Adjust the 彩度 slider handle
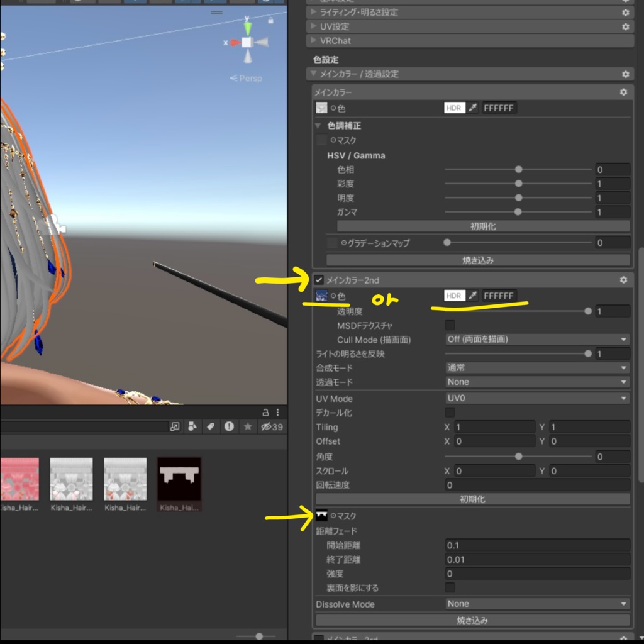Viewport: 644px width, 644px height. click(x=518, y=184)
